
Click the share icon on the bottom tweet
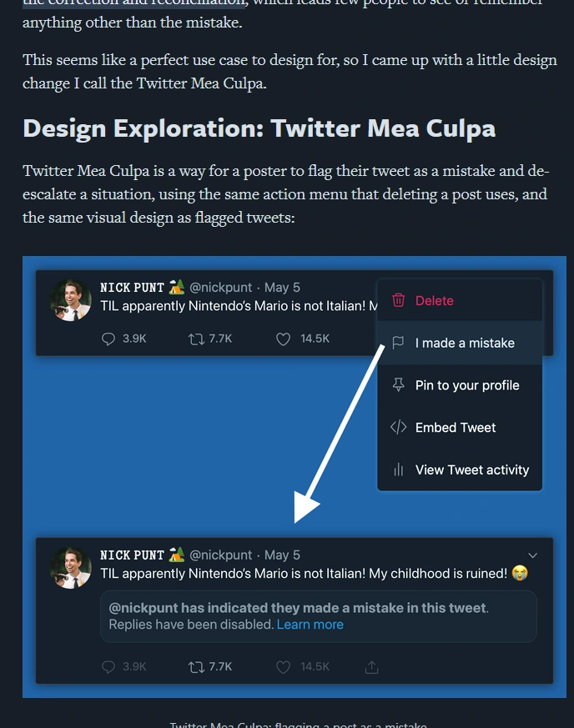(371, 666)
